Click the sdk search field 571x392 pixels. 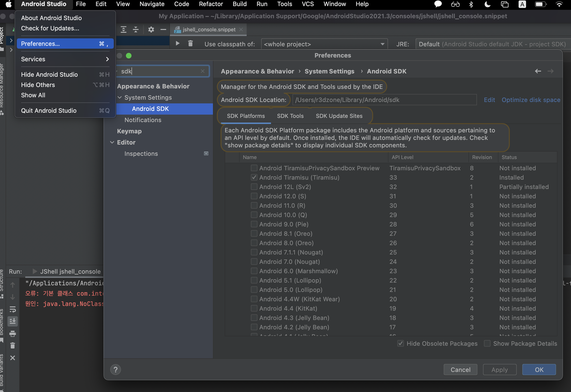(160, 71)
